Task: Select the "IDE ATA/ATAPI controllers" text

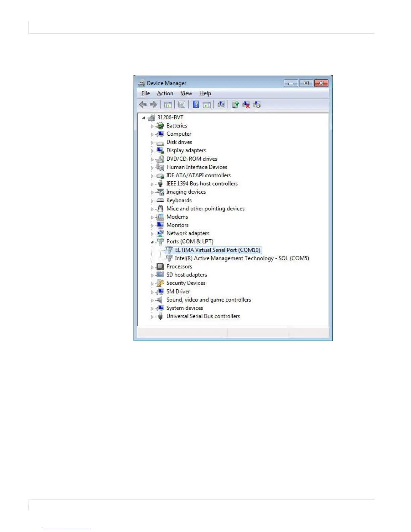Action: (x=198, y=175)
